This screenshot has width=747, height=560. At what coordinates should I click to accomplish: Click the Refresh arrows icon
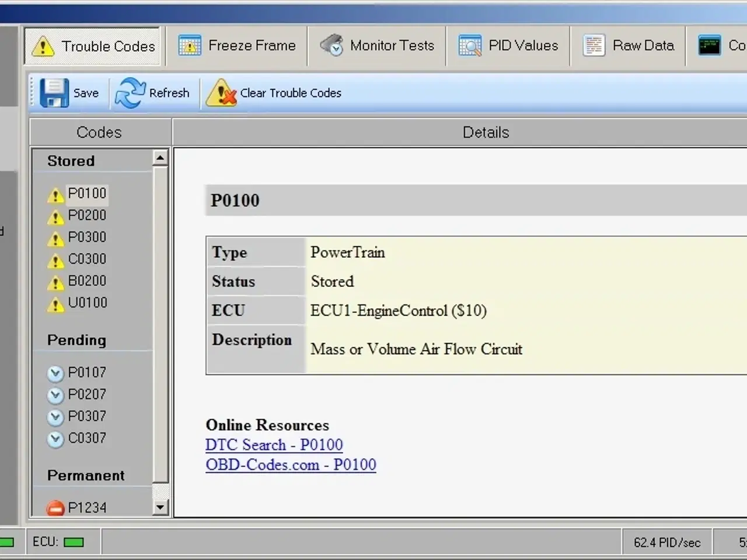pos(130,93)
